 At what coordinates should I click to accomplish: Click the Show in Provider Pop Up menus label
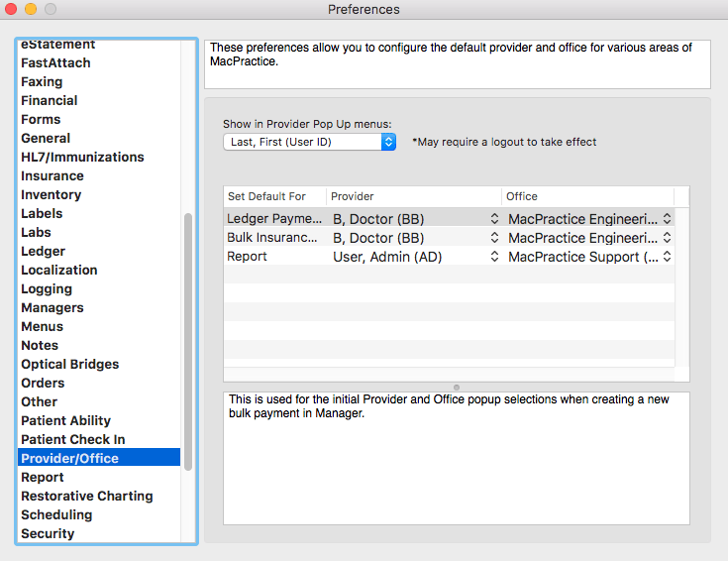(x=307, y=124)
